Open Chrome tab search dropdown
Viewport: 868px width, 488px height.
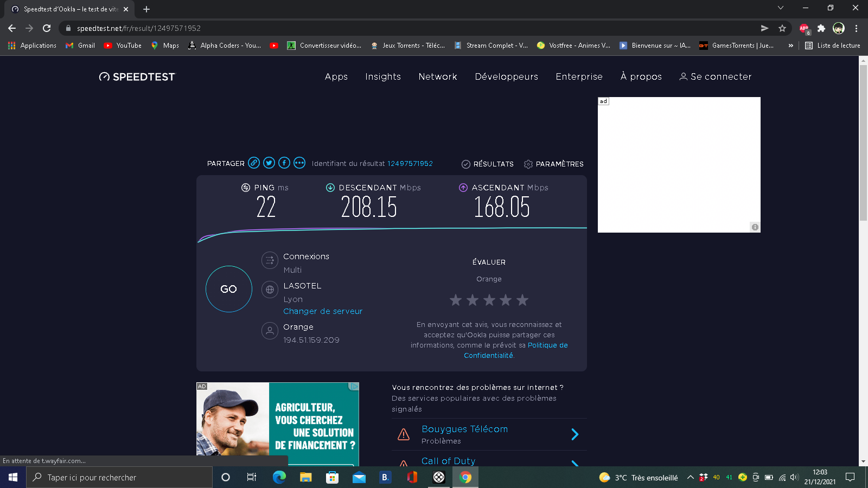coord(780,8)
